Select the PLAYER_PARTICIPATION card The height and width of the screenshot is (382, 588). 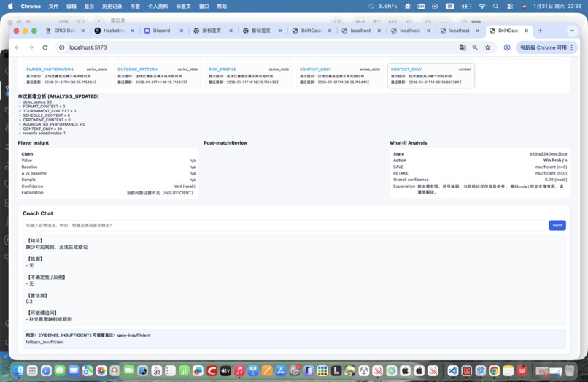click(66, 75)
